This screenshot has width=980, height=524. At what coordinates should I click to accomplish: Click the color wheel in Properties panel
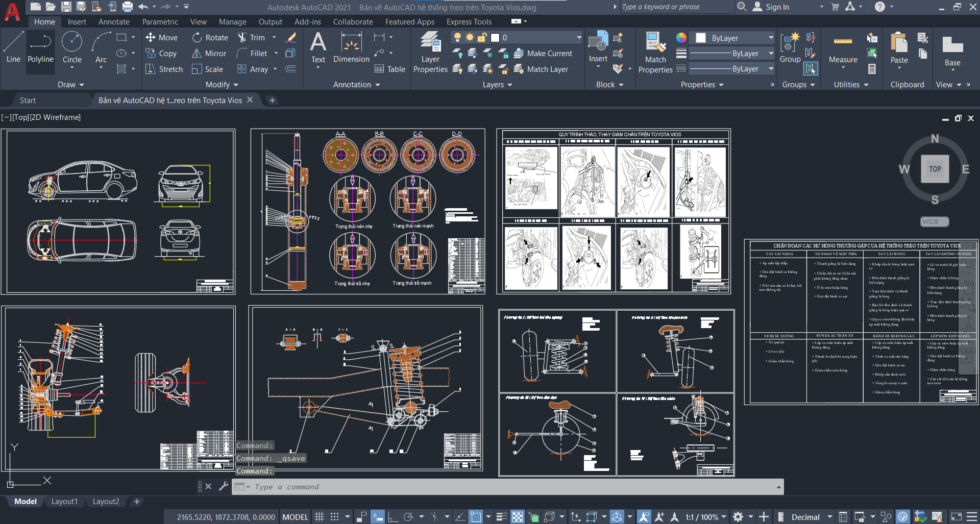681,38
